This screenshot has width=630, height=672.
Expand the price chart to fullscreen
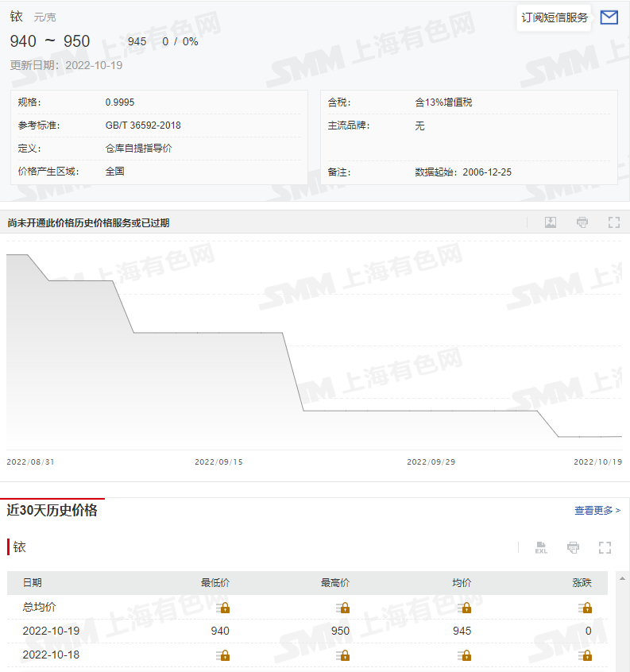(613, 222)
